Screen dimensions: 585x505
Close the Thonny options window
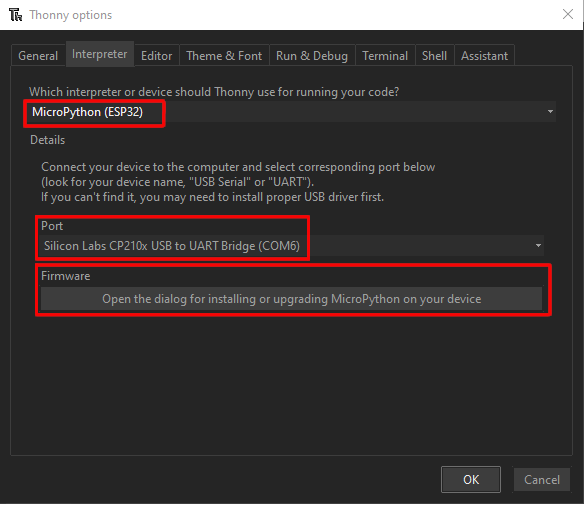(568, 15)
